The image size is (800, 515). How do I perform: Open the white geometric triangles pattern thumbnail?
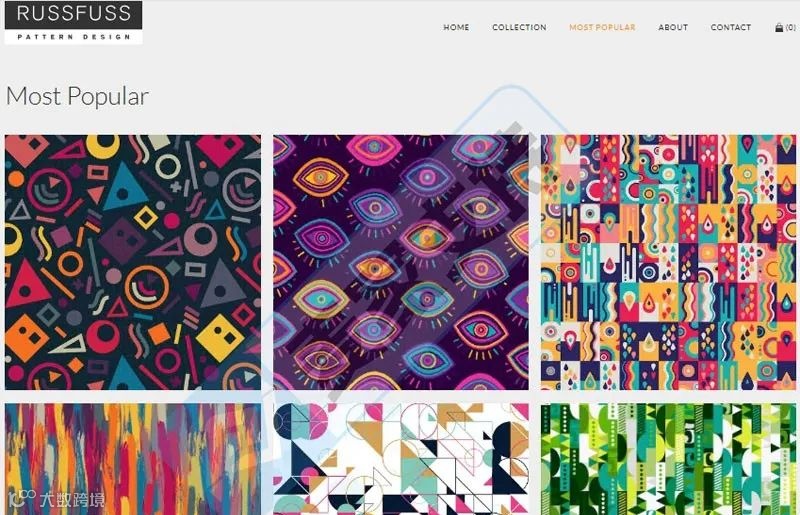(401, 459)
